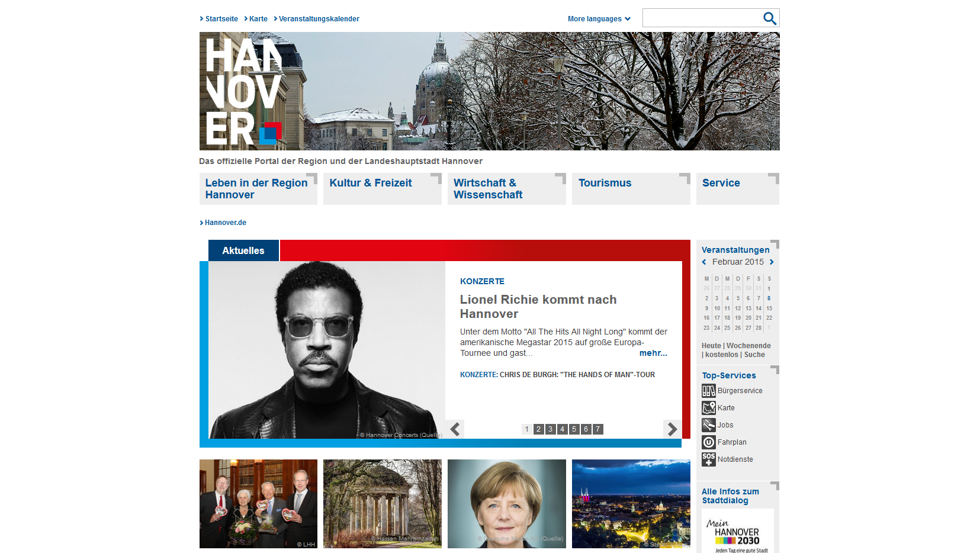The height and width of the screenshot is (553, 980).
Task: Jump to slide 1 in the pager
Action: click(526, 429)
